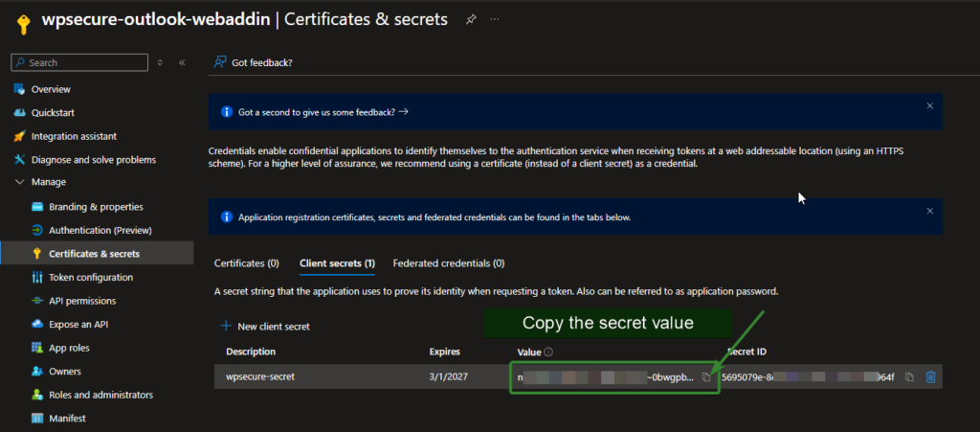Close the application registration info banner
The width and height of the screenshot is (980, 432).
click(x=929, y=211)
